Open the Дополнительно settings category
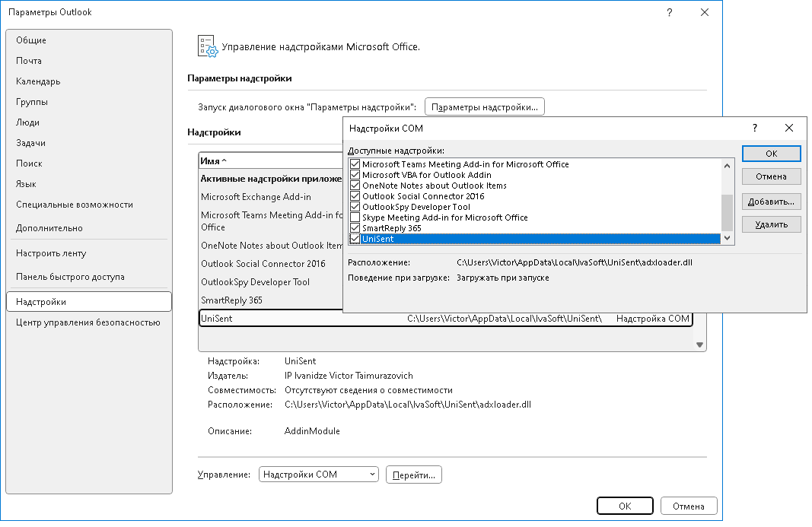This screenshot has width=812, height=527. [89, 228]
